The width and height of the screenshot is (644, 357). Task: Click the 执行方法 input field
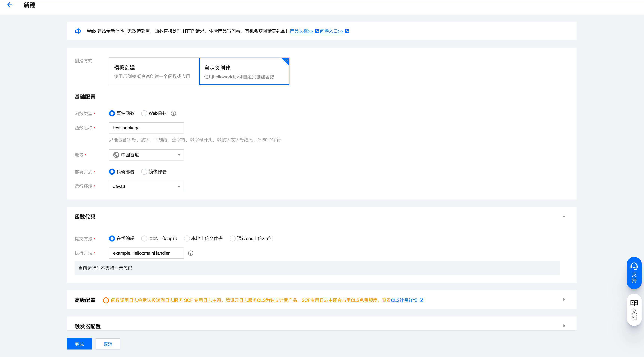tap(146, 253)
